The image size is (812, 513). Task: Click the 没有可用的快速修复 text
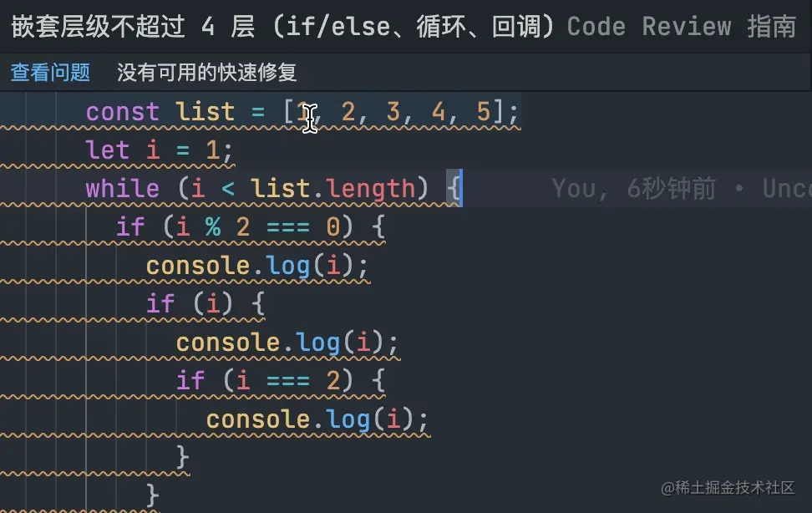[206, 73]
